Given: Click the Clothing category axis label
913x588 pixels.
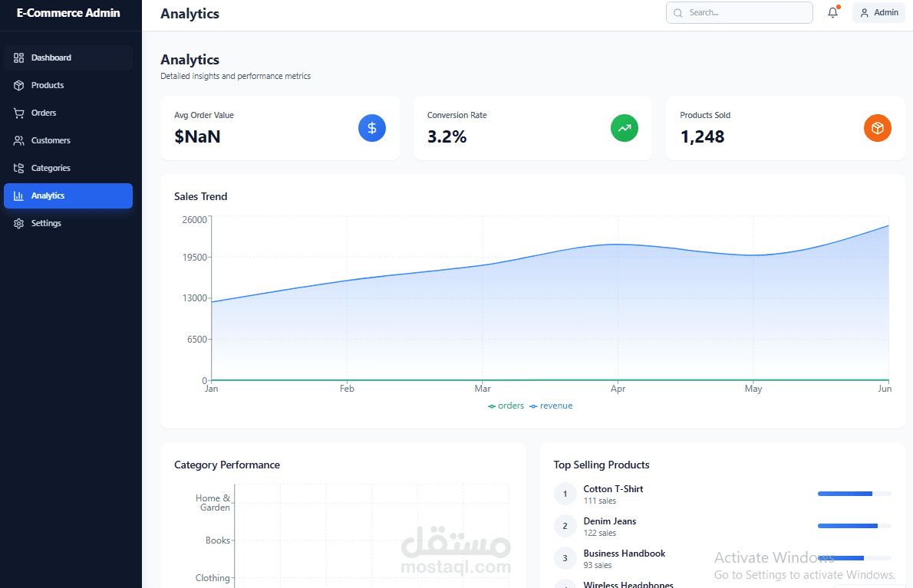Looking at the screenshot, I should (213, 577).
